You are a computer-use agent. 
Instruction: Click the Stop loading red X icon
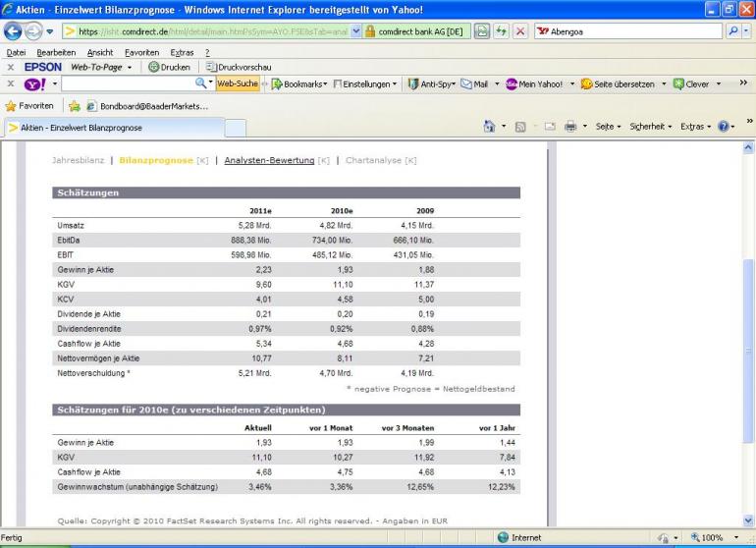[519, 31]
